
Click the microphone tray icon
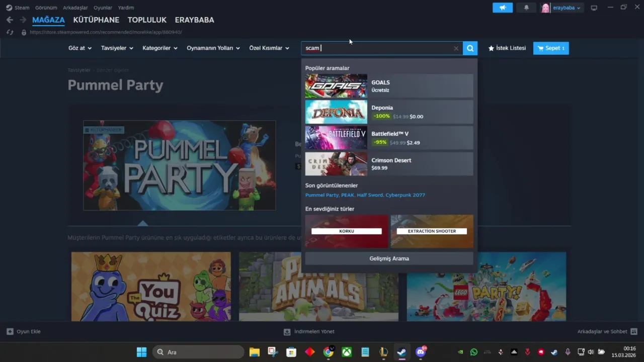tap(568, 352)
